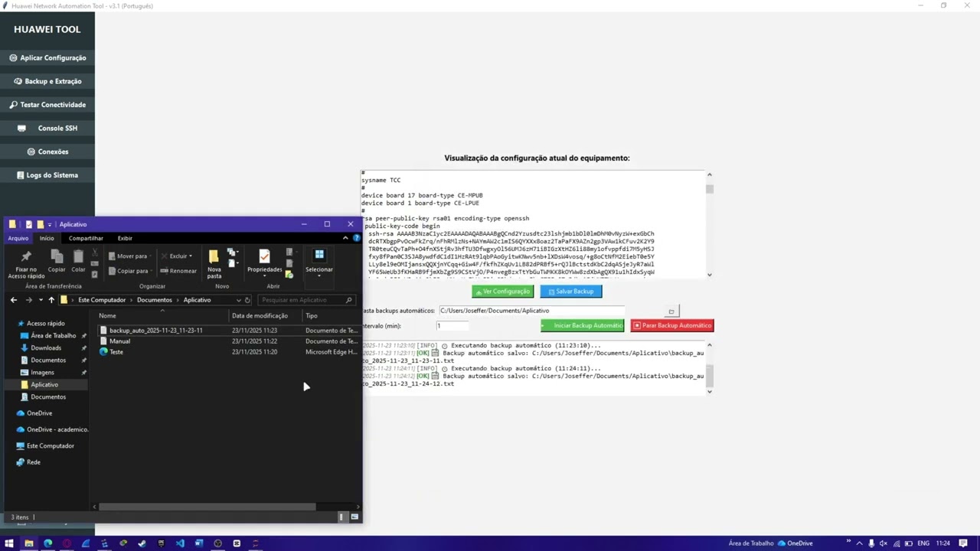Open Acesso rápido in navigation pane
The height and width of the screenshot is (551, 980).
tap(46, 324)
